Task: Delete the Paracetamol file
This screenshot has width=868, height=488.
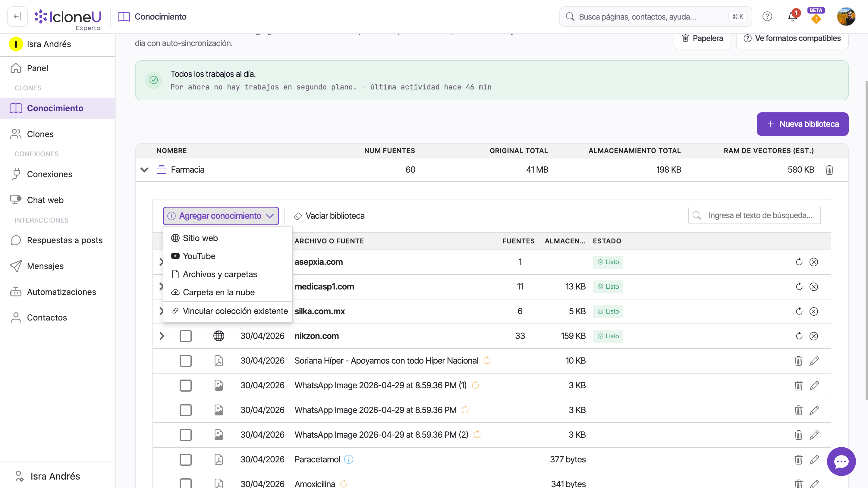Action: (x=798, y=459)
